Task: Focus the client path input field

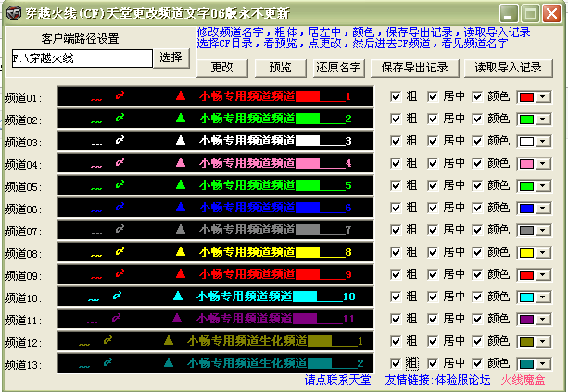Action: [x=82, y=58]
